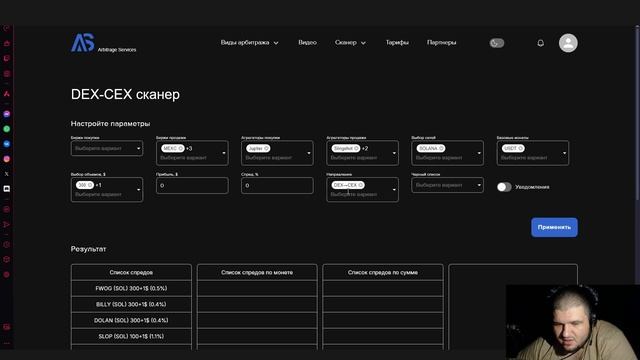Open the pink Instagram icon in browser sidebar
Viewport: 640px width, 360px height.
point(7,159)
